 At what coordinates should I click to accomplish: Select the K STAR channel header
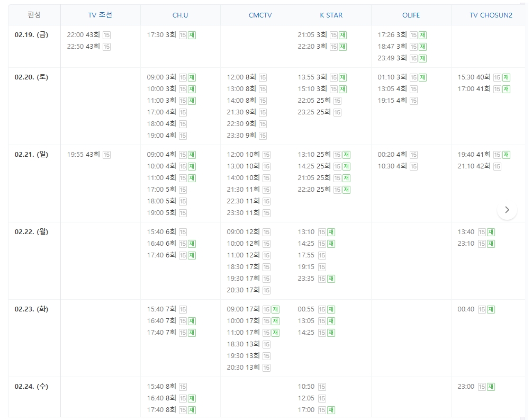click(331, 15)
